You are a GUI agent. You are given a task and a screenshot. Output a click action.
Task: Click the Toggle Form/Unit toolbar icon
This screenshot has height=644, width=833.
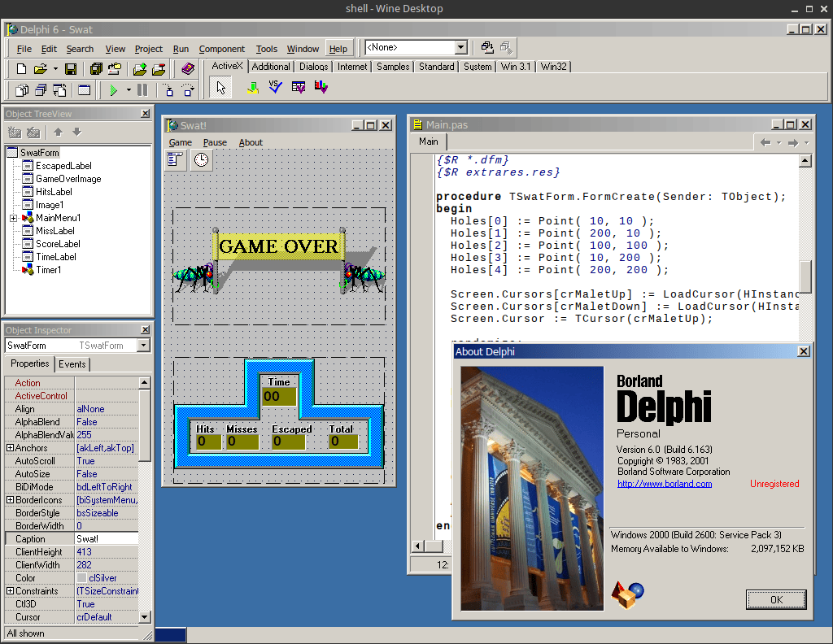tap(60, 90)
